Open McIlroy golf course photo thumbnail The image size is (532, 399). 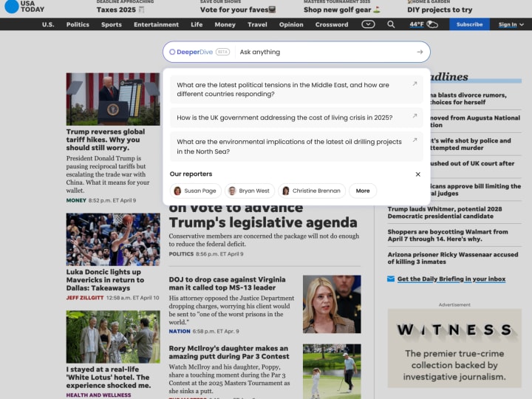pyautogui.click(x=332, y=372)
